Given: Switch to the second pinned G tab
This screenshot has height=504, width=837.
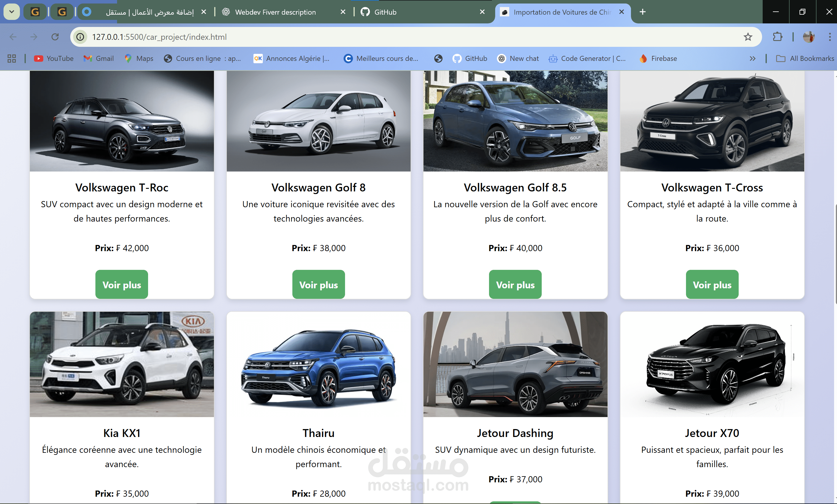Looking at the screenshot, I should [x=62, y=12].
